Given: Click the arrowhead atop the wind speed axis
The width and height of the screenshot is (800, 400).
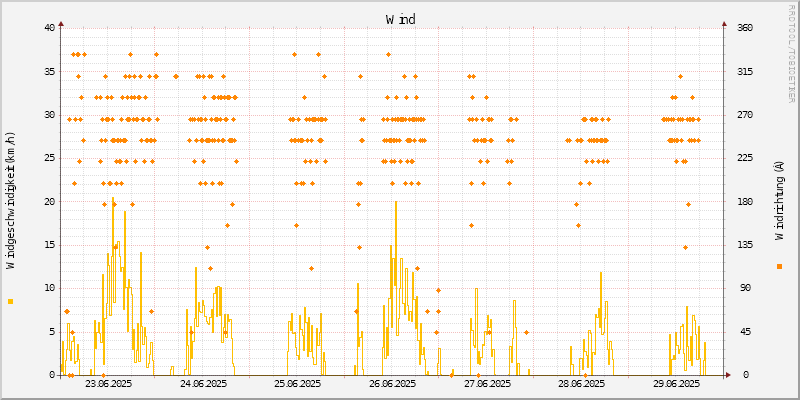Looking at the screenshot, I should [61, 23].
